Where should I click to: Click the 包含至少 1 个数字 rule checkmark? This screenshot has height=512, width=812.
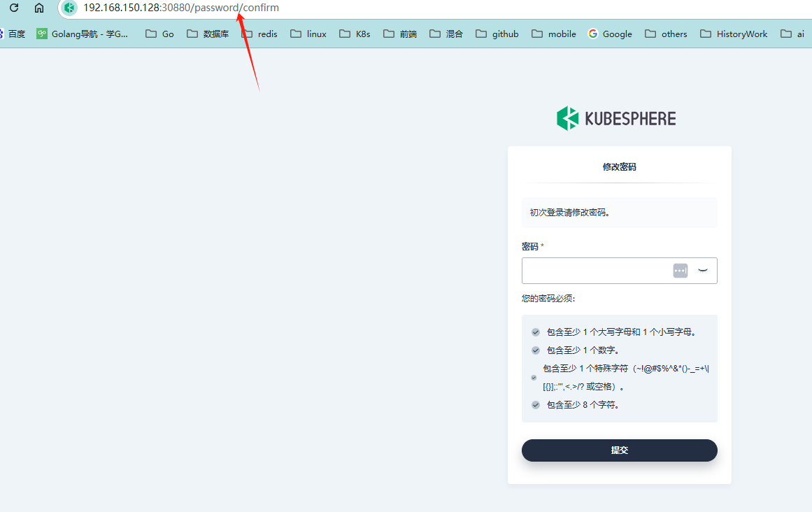(x=536, y=350)
